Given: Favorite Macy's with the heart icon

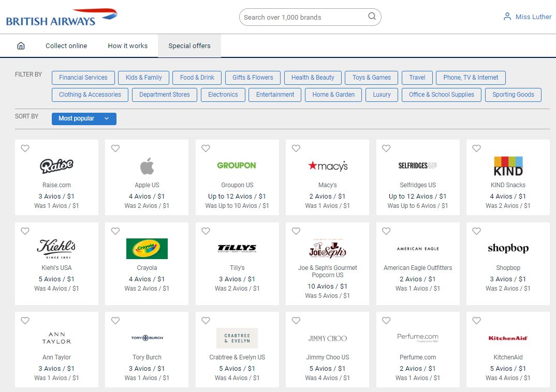Looking at the screenshot, I should tap(296, 148).
